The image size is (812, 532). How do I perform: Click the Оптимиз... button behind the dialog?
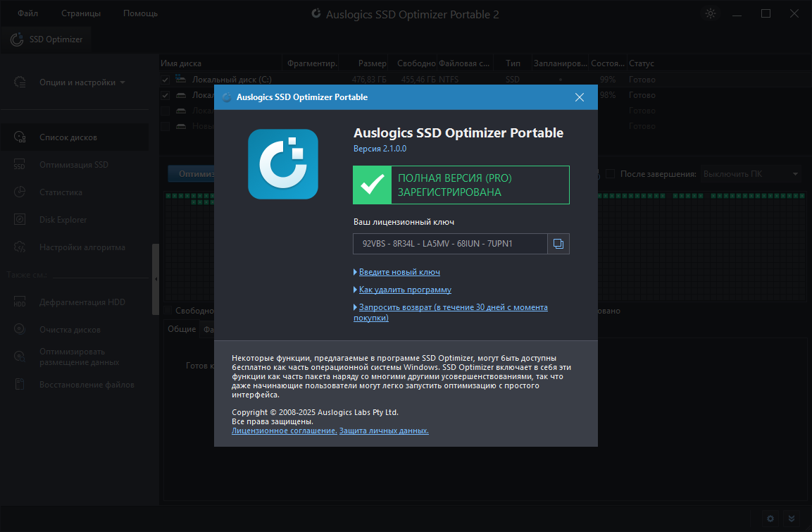coord(192,174)
